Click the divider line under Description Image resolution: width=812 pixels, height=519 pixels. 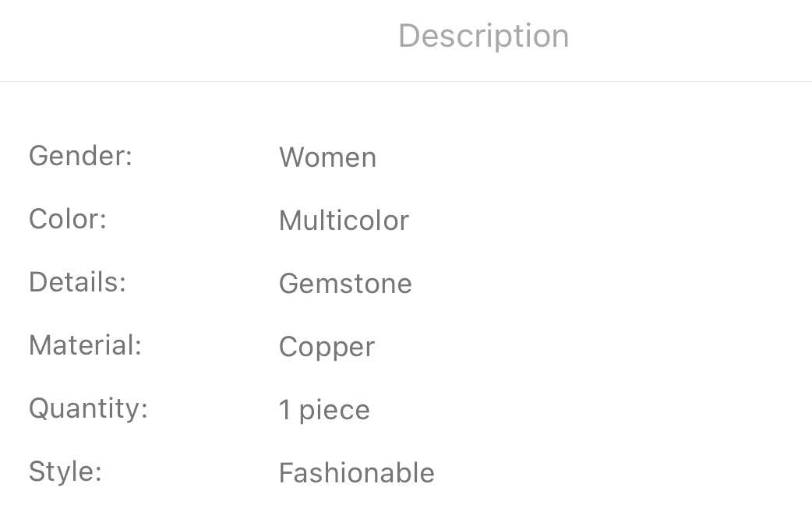[x=406, y=81]
